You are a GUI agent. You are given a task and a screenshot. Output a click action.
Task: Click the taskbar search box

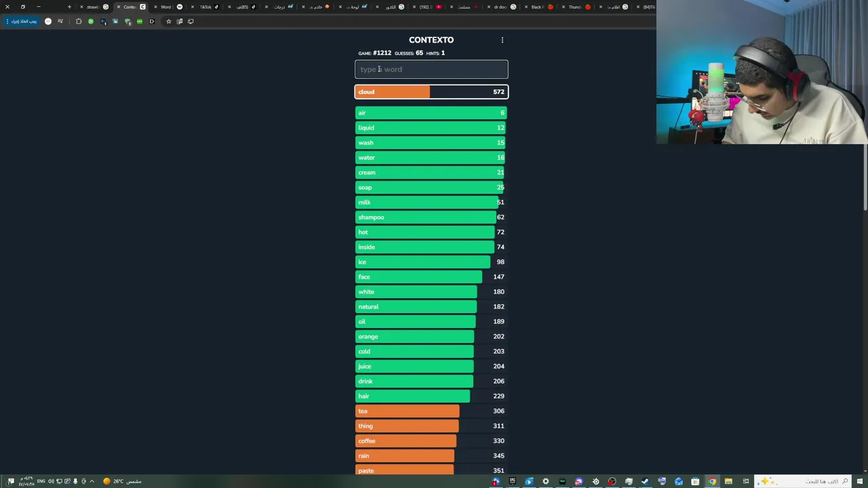[x=803, y=481]
